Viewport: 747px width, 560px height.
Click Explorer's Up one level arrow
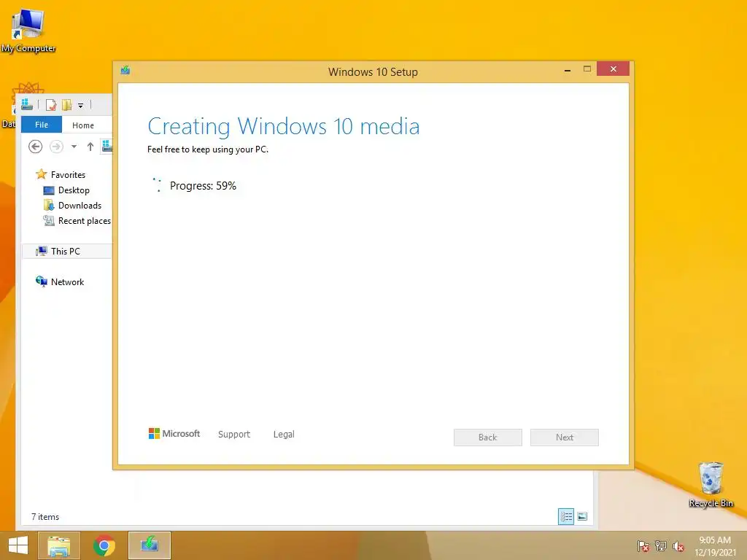coord(90,147)
